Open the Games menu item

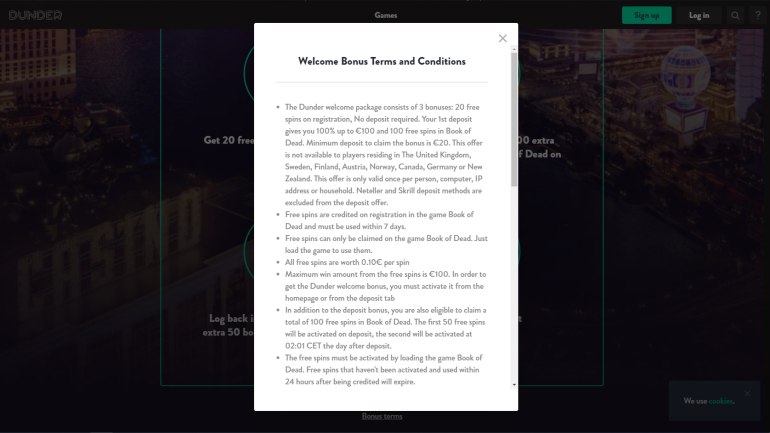point(385,15)
